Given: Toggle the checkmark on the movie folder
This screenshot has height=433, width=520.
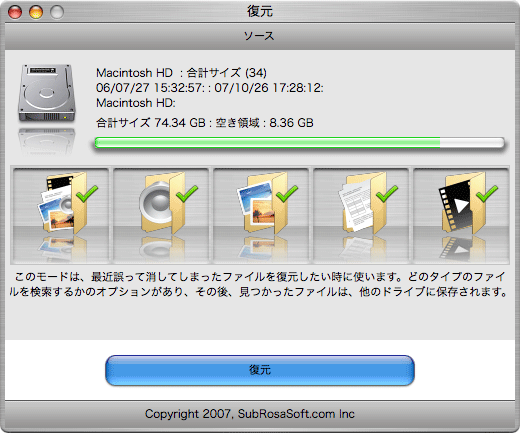Looking at the screenshot, I should [x=487, y=193].
